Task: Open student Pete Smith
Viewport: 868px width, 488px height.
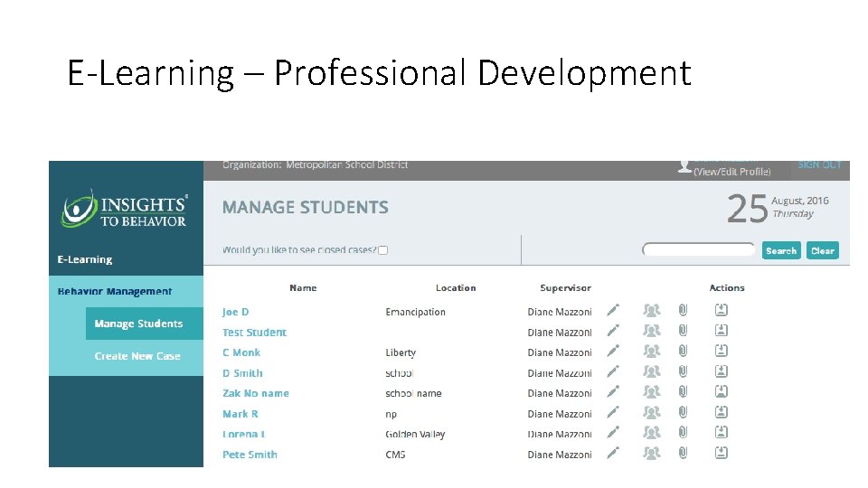Action: (250, 455)
